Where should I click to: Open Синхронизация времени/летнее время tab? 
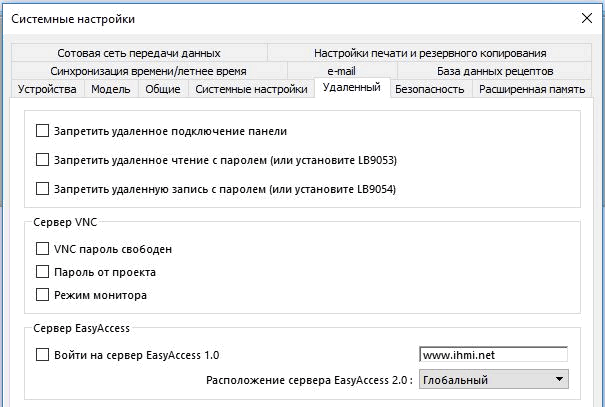149,71
